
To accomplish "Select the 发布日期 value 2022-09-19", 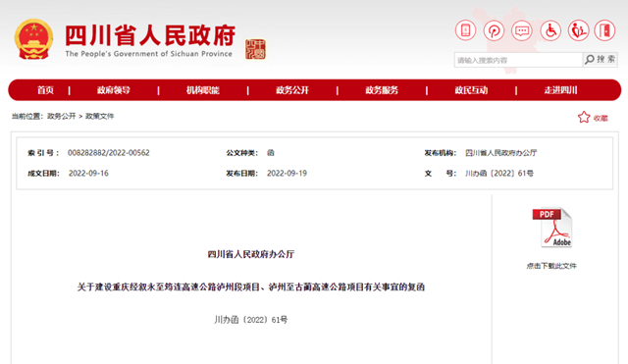I will (288, 173).
